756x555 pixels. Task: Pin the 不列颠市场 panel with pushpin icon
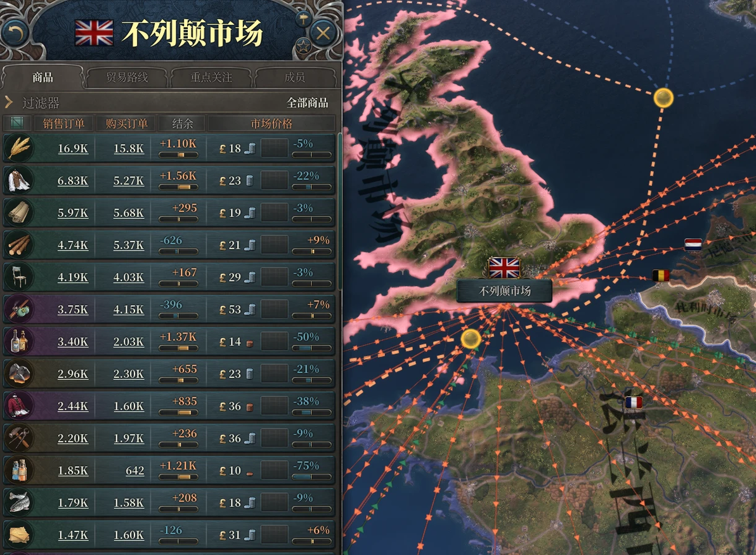303,19
